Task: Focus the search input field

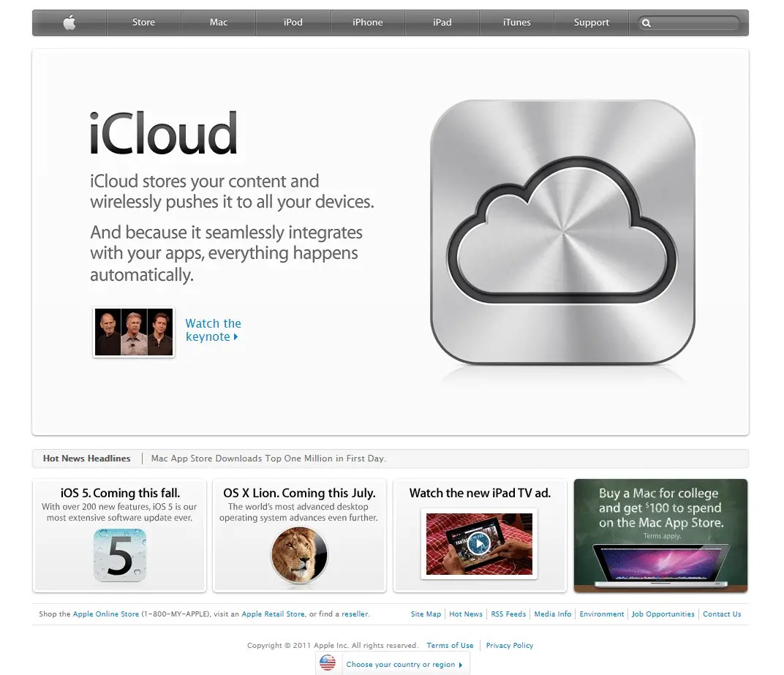Action: tap(688, 23)
